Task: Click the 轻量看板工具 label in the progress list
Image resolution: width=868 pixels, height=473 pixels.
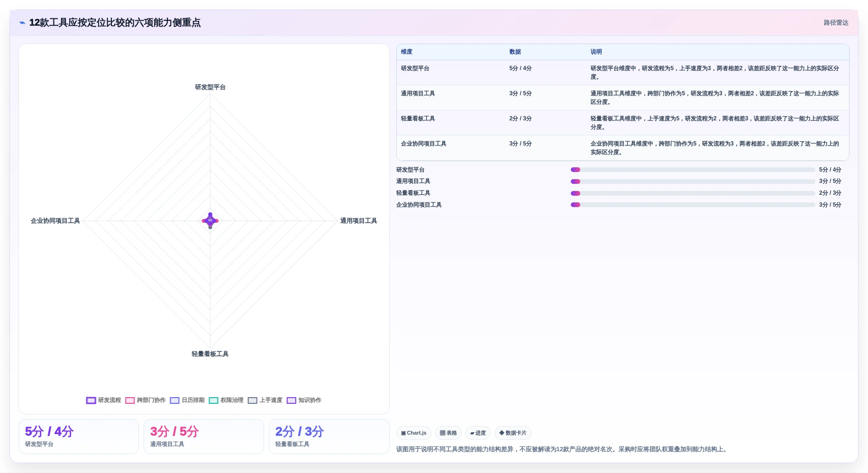Action: pyautogui.click(x=413, y=193)
